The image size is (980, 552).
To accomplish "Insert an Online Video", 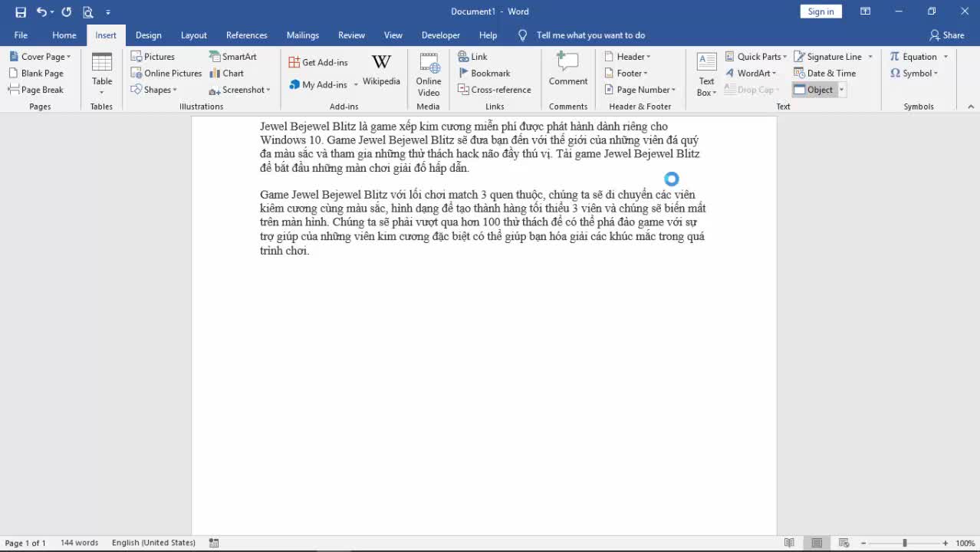I will (x=429, y=74).
